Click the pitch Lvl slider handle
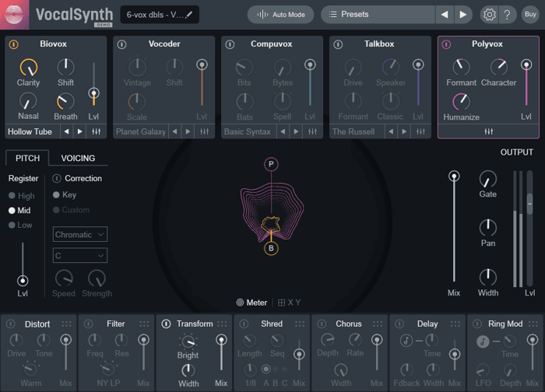 (x=23, y=281)
